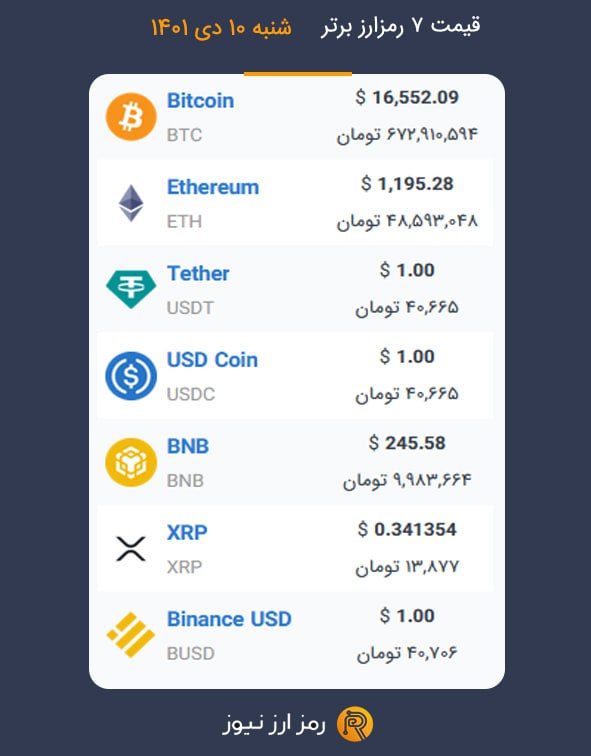Open the Ethereum name link
The height and width of the screenshot is (756, 591).
coord(213,187)
